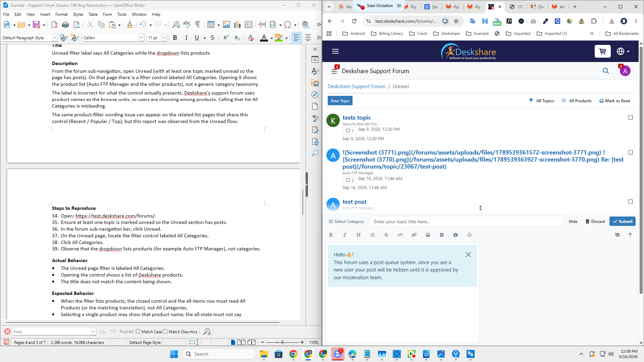Image resolution: width=644 pixels, height=362 pixels.
Task: Apply Strikethrough in LibreOffice Writer toolbar
Action: pyautogui.click(x=212, y=38)
